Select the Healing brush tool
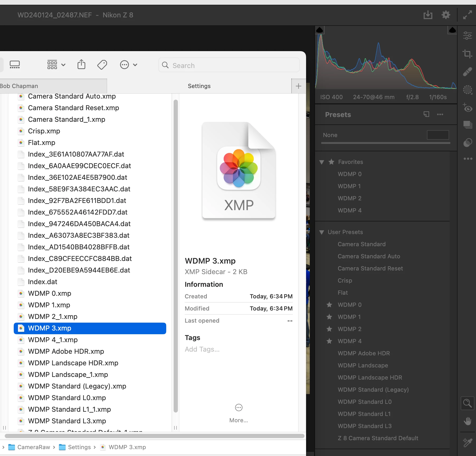This screenshot has height=456, width=476. [x=468, y=72]
